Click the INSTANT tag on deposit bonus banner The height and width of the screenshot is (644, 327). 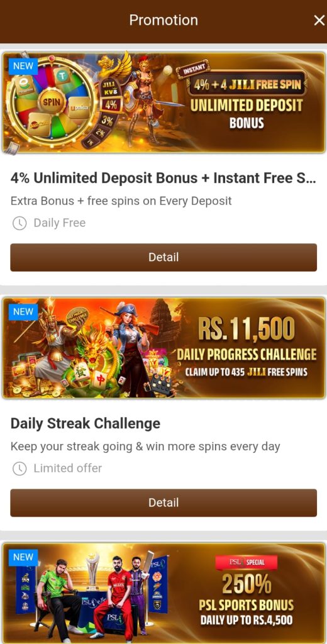pyautogui.click(x=193, y=69)
